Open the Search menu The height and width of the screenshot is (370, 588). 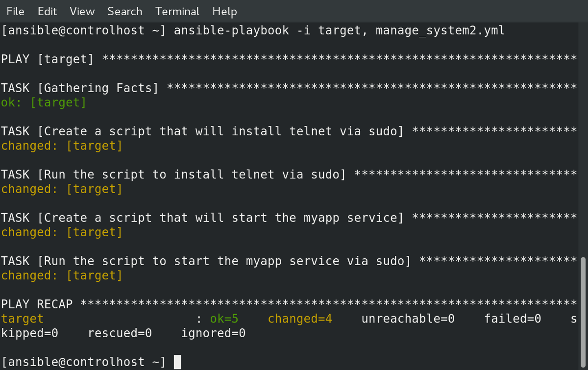pyautogui.click(x=124, y=11)
